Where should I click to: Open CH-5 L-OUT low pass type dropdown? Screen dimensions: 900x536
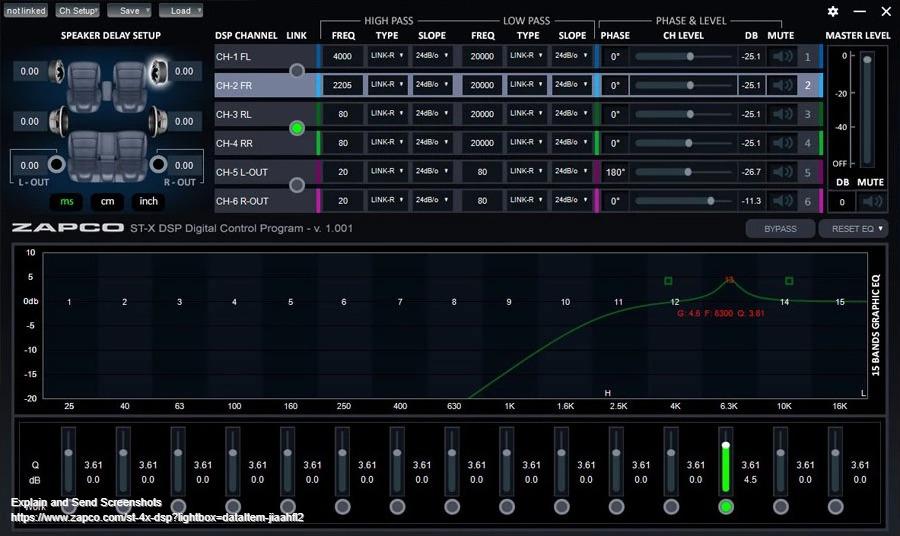point(528,172)
